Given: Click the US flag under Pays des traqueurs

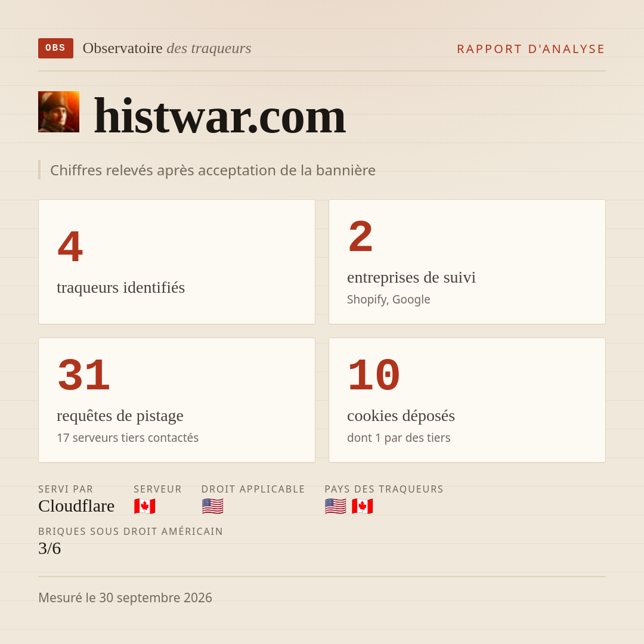Looking at the screenshot, I should coord(335,506).
